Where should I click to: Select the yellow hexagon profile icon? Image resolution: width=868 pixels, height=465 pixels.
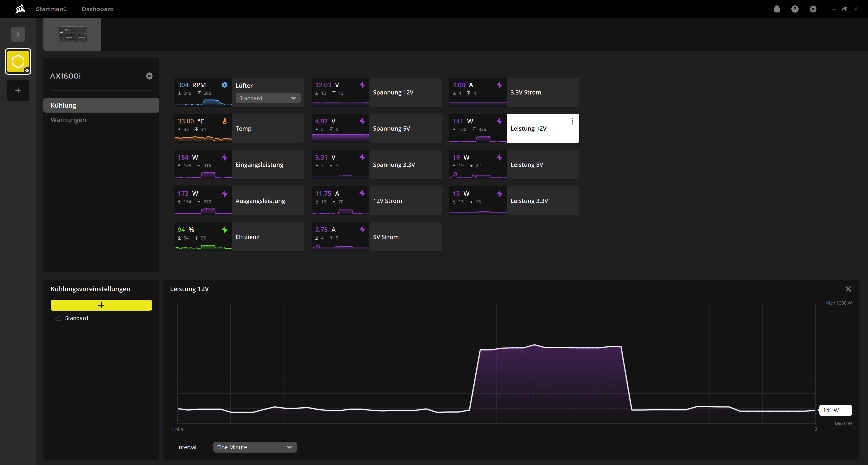pyautogui.click(x=18, y=61)
